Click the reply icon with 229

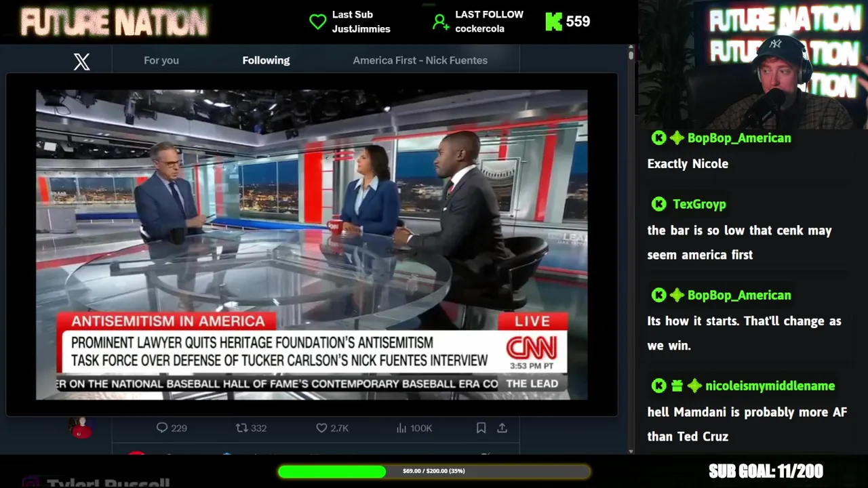click(162, 428)
